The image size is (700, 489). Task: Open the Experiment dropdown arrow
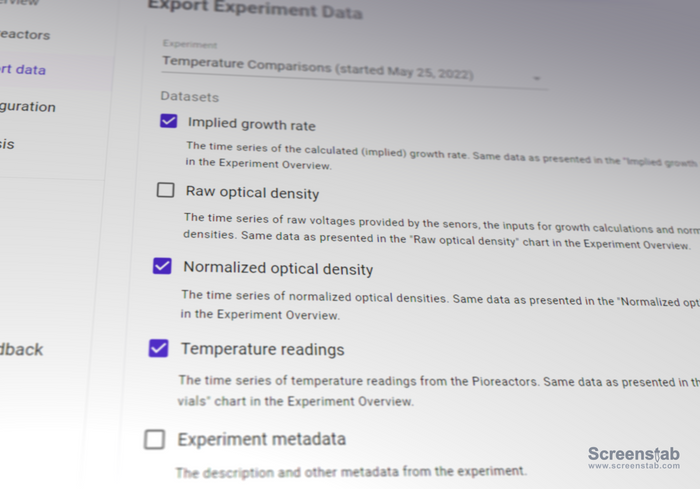coord(537,78)
